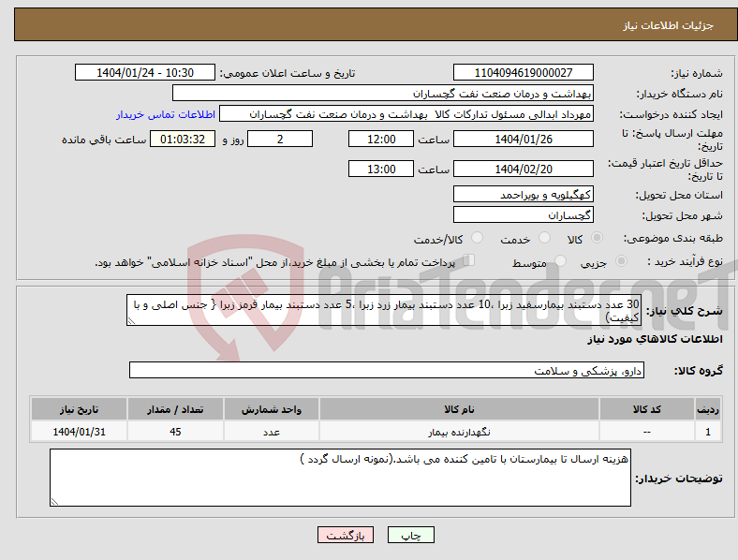The image size is (738, 560).
Task: Click the چاپ (print) button
Action: tap(410, 535)
